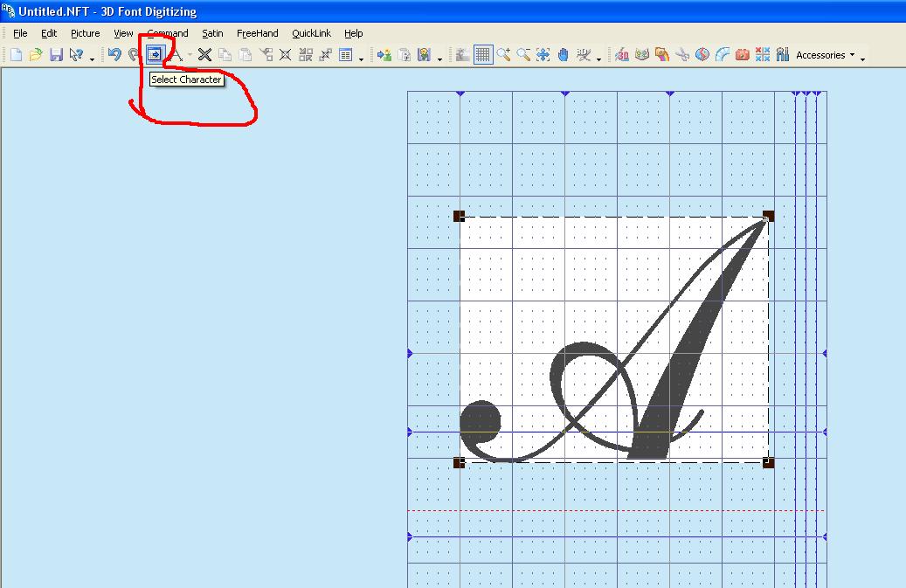Screen dimensions: 906x588
Task: Click the Save floppy disk icon
Action: pyautogui.click(x=56, y=55)
